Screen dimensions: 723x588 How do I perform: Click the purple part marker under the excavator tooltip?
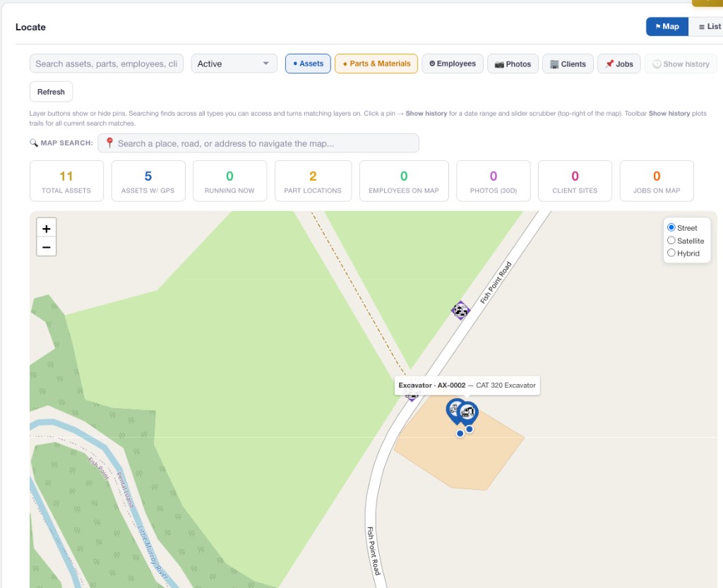click(412, 395)
